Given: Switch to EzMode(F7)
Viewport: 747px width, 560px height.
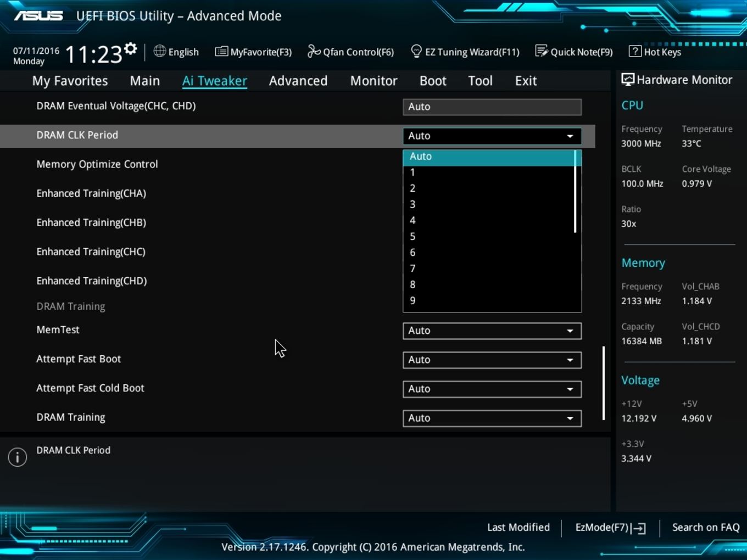Looking at the screenshot, I should coord(610,528).
